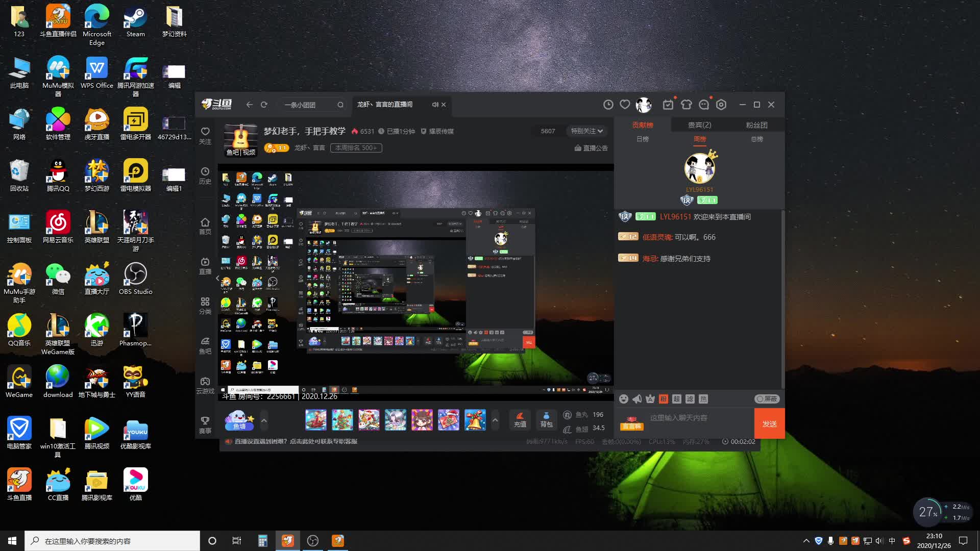
Task: Expand the 鱼塘 up-arrow chevron
Action: click(264, 420)
